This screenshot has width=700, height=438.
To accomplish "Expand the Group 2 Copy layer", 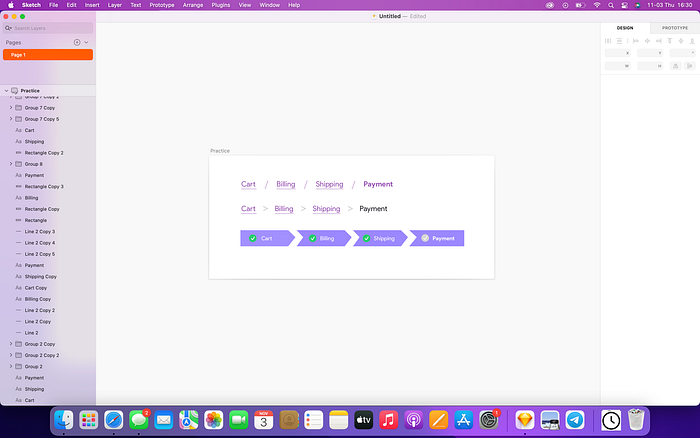I will pyautogui.click(x=11, y=344).
